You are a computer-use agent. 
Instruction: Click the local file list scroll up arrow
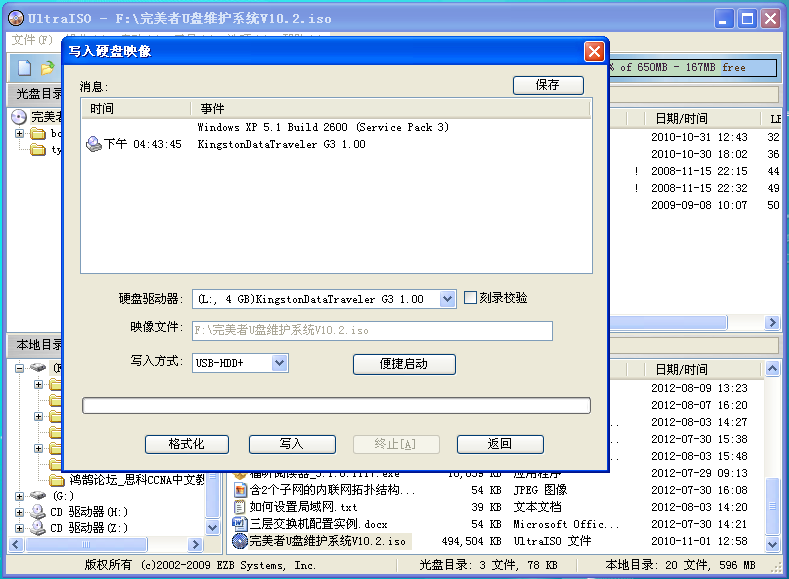(772, 369)
